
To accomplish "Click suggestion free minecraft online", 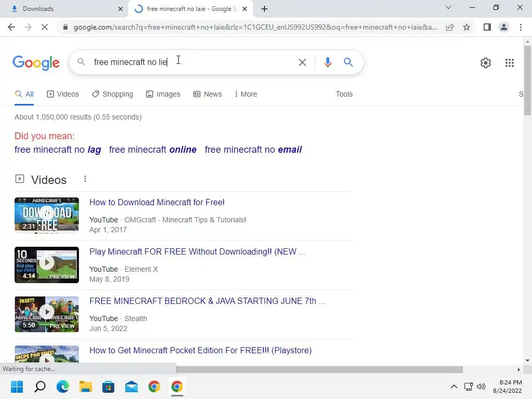I will pos(153,150).
